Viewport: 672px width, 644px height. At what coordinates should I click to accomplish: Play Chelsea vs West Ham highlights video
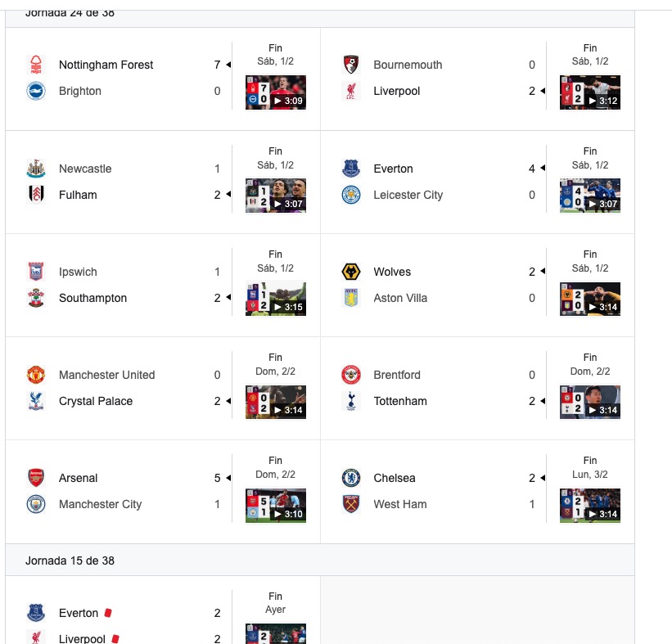coord(590,506)
